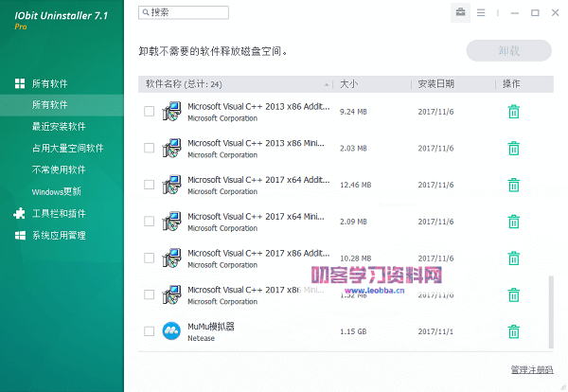Click installer icon of Visual C++ 2017 x86 Minimum
The height and width of the screenshot is (392, 568).
click(x=171, y=294)
